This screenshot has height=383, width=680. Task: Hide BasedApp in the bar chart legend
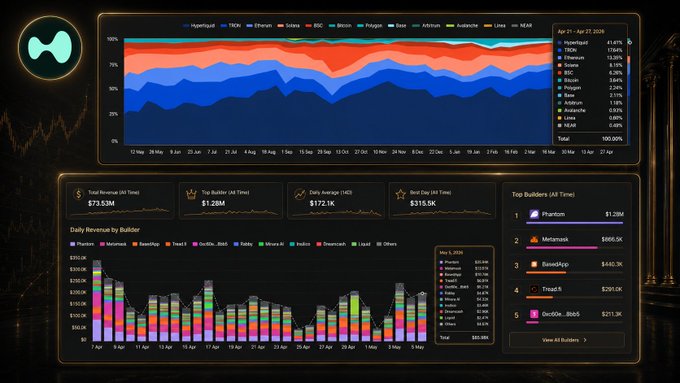coord(146,244)
